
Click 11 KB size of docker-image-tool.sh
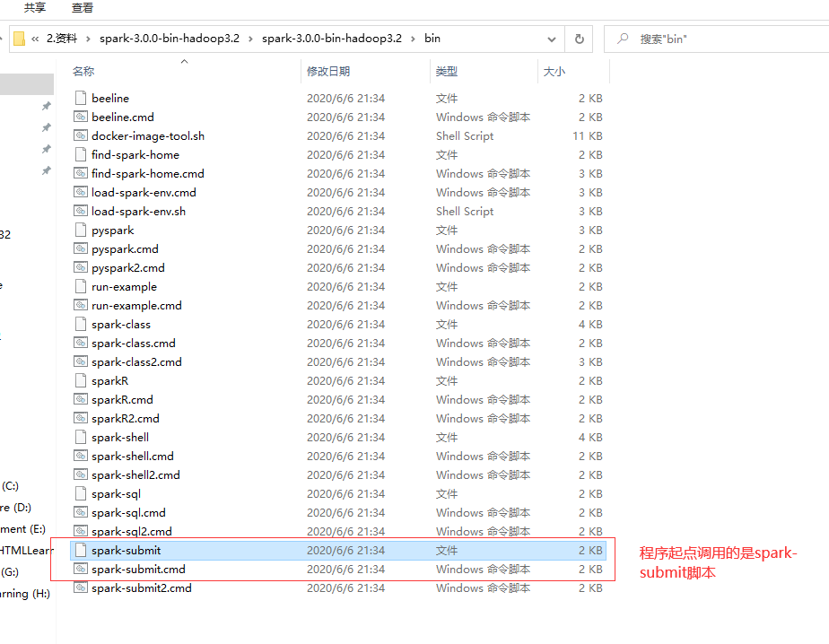click(588, 135)
